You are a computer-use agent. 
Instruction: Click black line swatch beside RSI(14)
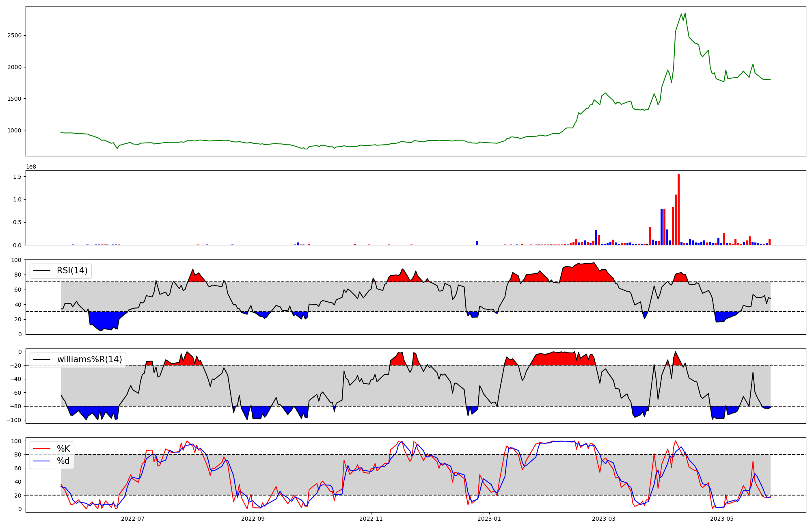41,270
